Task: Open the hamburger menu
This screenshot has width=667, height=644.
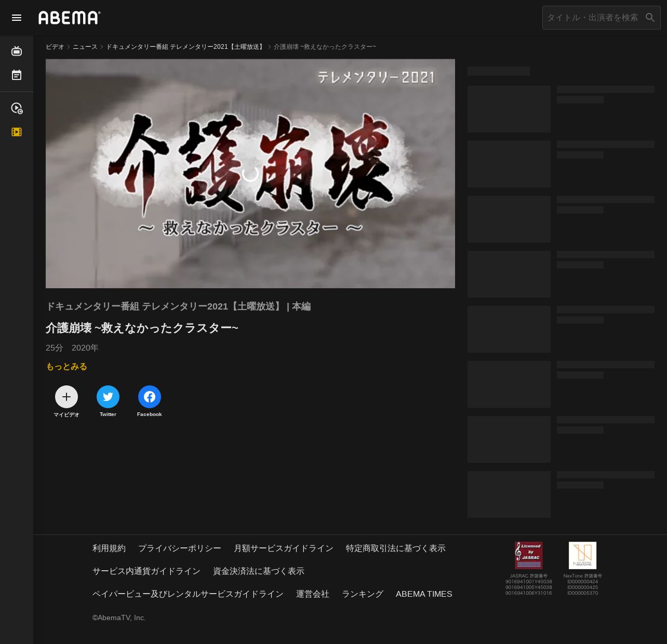Action: click(x=17, y=18)
